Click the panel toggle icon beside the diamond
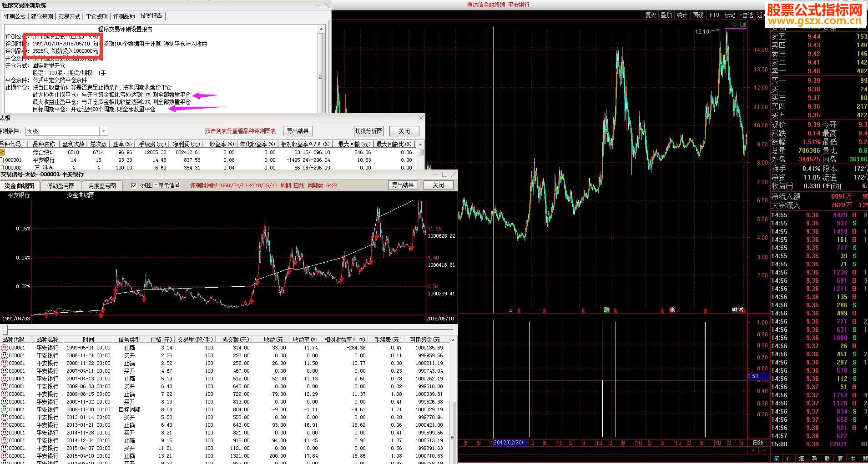This screenshot has height=464, width=868. [743, 24]
